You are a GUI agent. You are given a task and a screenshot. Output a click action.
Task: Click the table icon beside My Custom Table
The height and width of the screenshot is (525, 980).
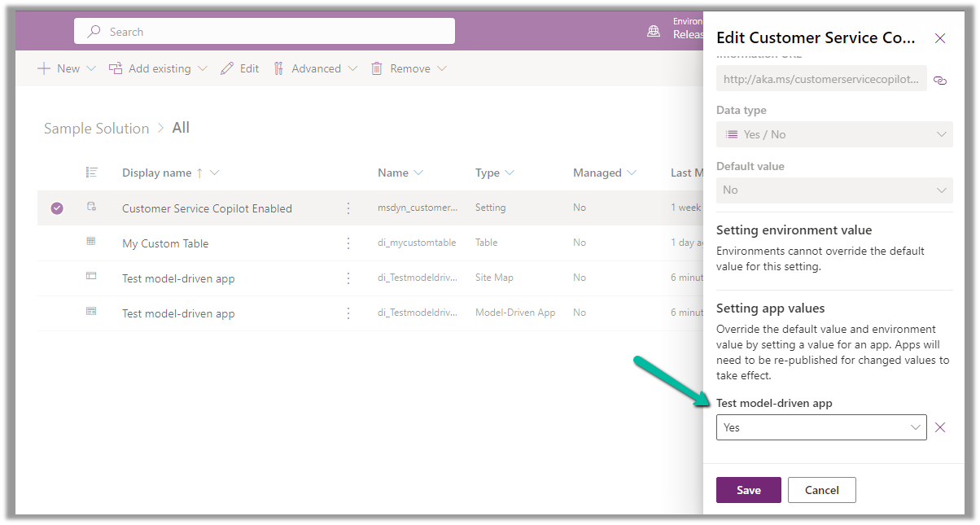pyautogui.click(x=92, y=243)
